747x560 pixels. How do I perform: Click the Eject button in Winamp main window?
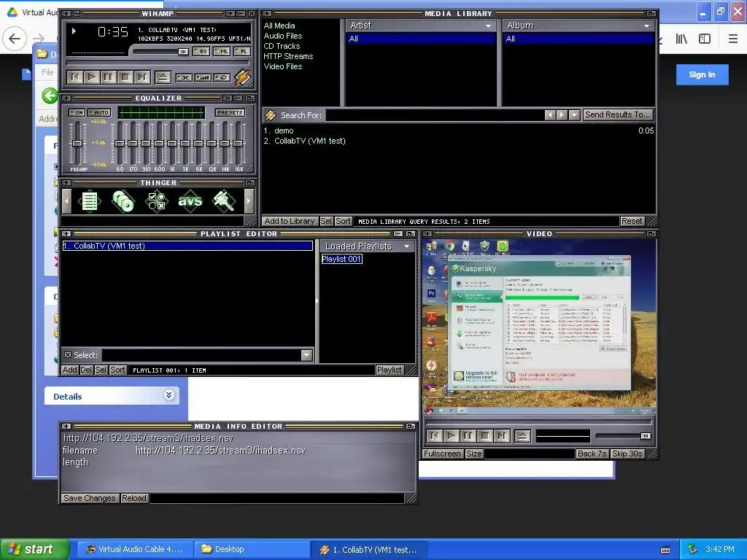point(163,77)
